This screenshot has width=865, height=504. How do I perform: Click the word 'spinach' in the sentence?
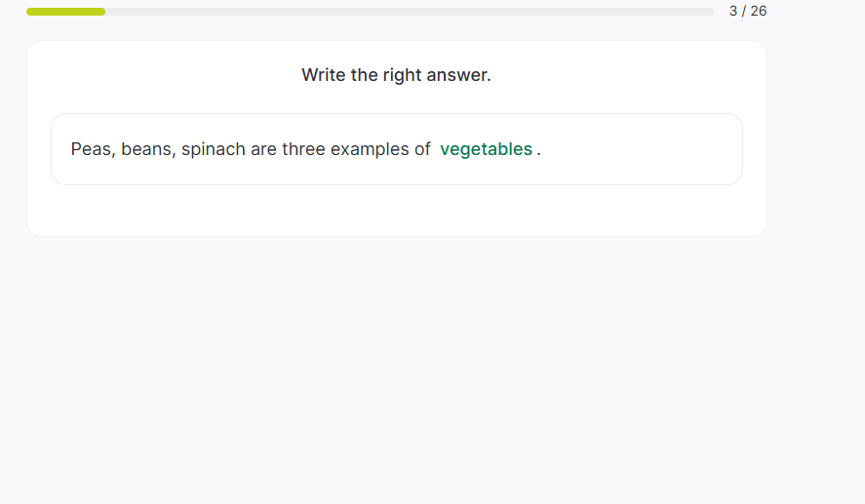pos(214,149)
